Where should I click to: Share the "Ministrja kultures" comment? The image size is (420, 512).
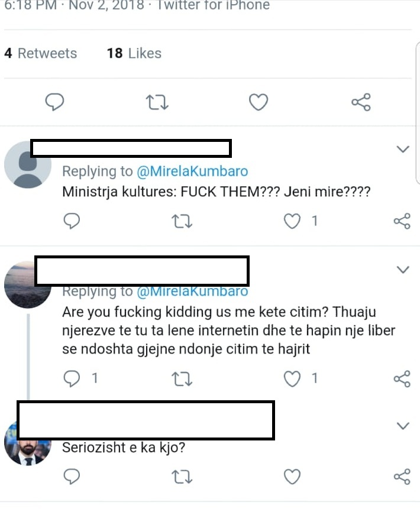click(402, 221)
